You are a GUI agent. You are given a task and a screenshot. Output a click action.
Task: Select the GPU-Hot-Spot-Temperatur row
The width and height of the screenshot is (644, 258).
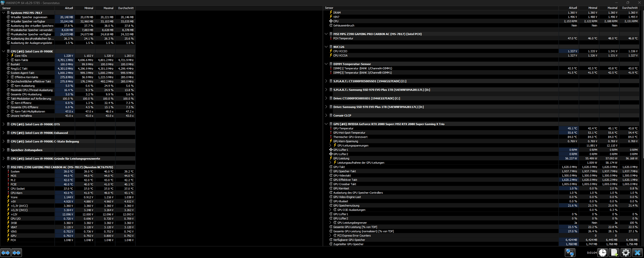(x=481, y=133)
